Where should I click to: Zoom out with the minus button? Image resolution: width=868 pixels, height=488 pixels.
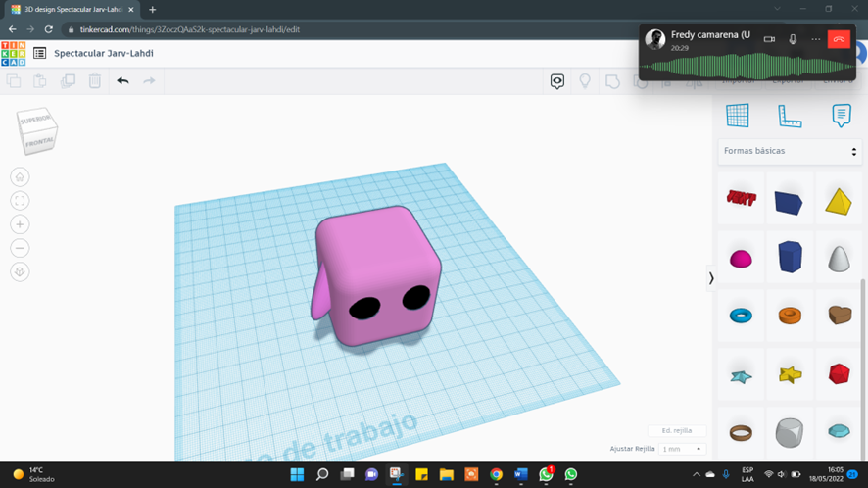(x=20, y=248)
